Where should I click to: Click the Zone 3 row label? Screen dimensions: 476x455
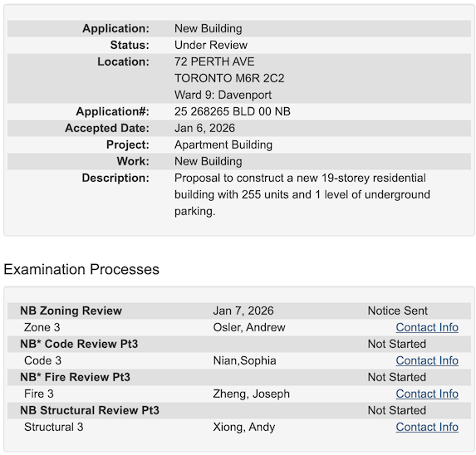pyautogui.click(x=42, y=327)
